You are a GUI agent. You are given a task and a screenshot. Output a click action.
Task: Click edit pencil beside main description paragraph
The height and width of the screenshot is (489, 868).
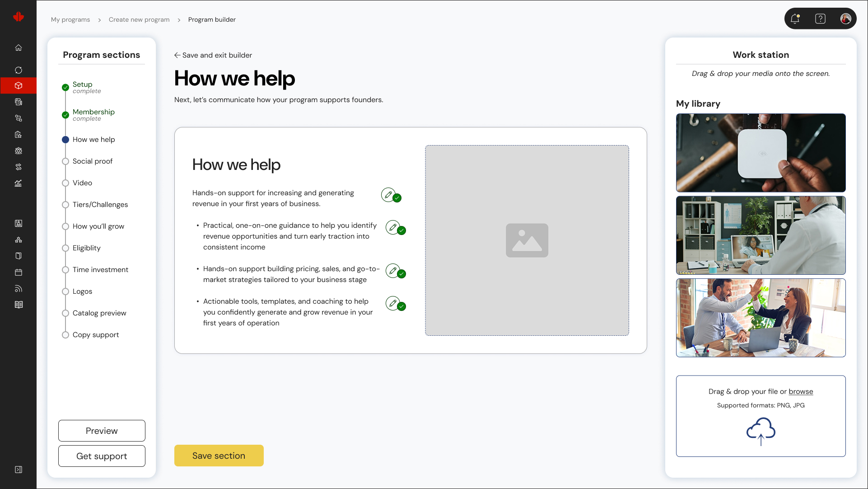pyautogui.click(x=388, y=195)
